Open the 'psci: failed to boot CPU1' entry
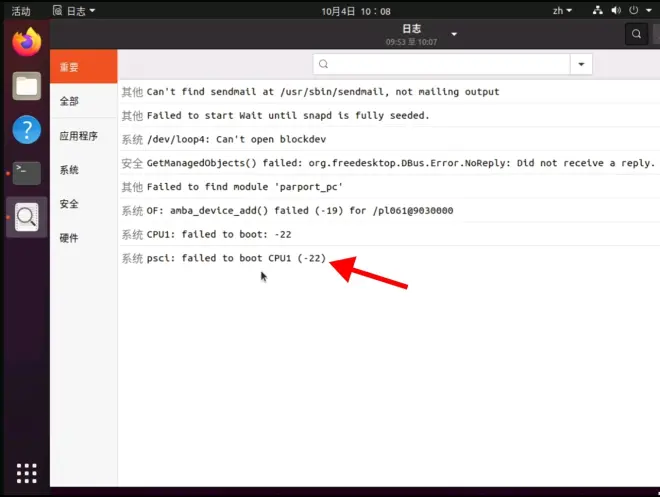 click(389, 258)
